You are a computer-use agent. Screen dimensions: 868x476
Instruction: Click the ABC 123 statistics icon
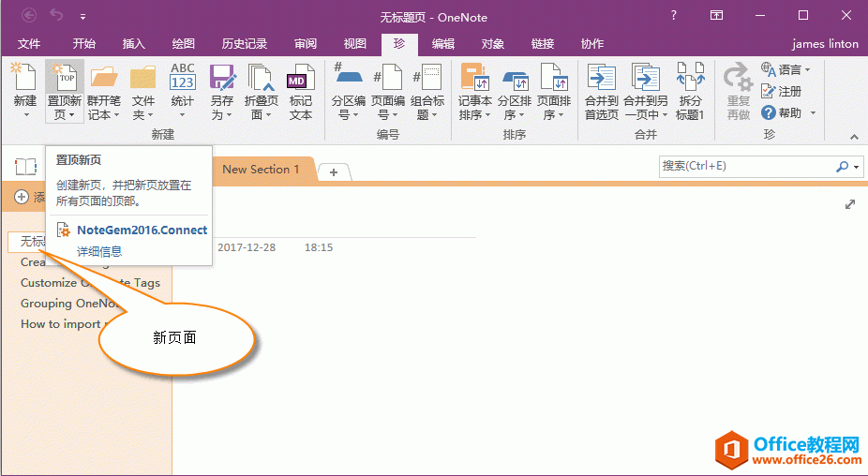coord(182,77)
